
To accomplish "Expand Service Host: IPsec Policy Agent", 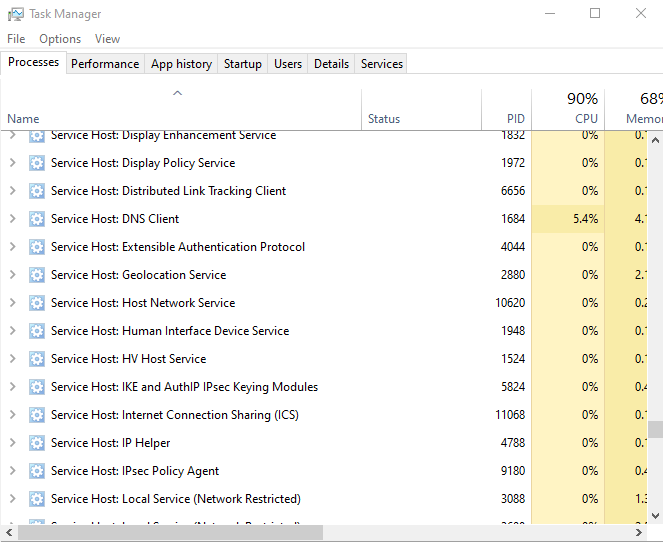I will coord(13,470).
